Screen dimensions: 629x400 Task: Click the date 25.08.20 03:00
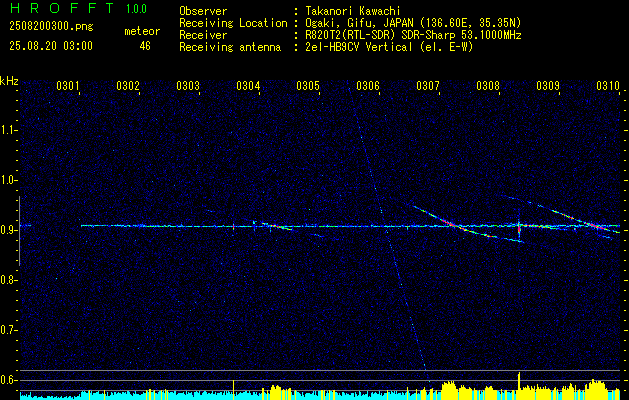point(51,46)
